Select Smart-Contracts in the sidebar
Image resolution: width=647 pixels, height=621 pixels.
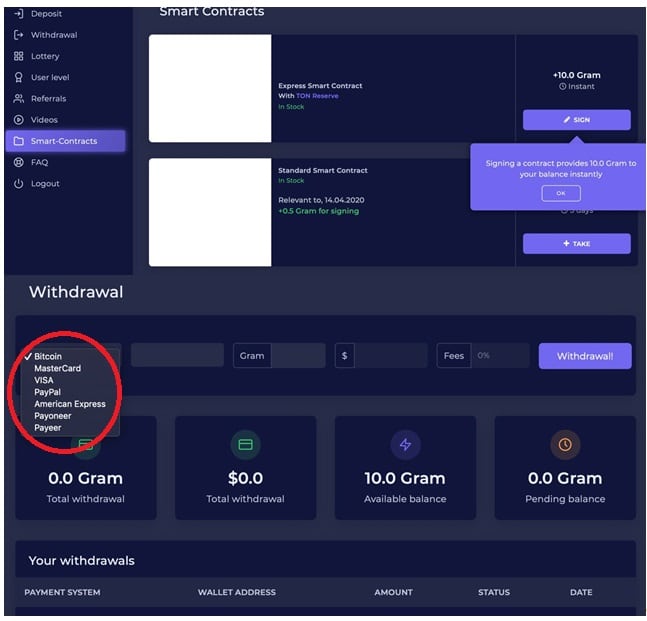pyautogui.click(x=66, y=141)
